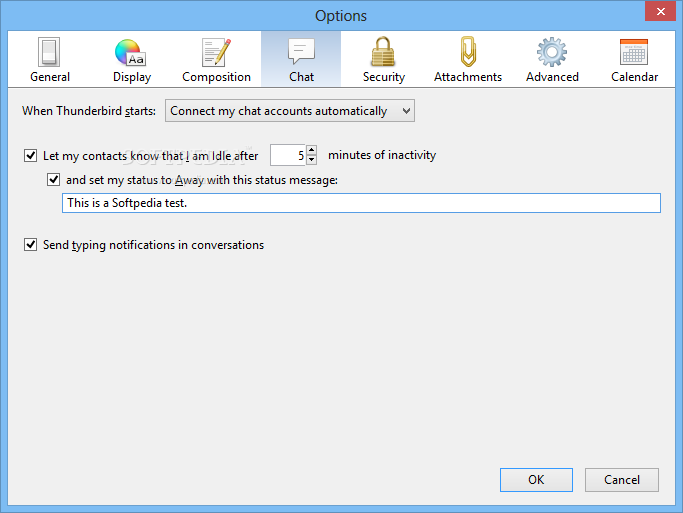Open the Calendar options pane
This screenshot has height=513, width=683.
point(634,60)
